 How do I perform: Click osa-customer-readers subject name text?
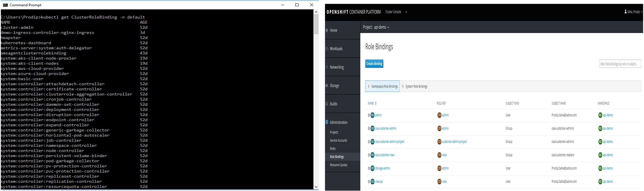(563, 155)
